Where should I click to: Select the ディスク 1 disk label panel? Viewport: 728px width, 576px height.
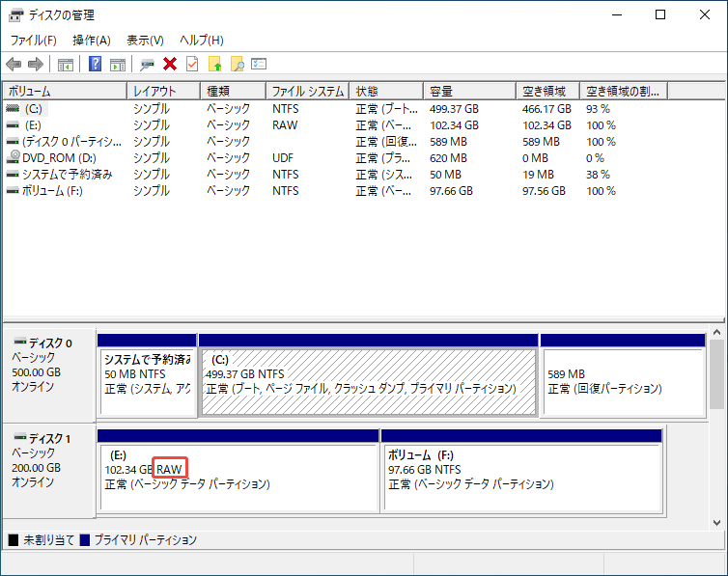click(49, 471)
